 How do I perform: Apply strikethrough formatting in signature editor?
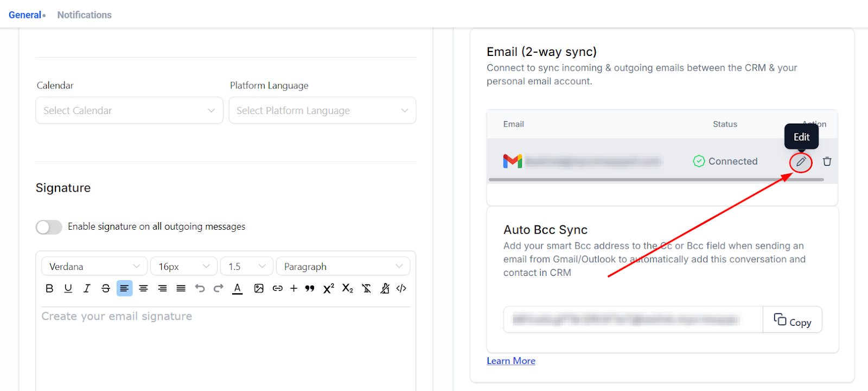pyautogui.click(x=106, y=288)
